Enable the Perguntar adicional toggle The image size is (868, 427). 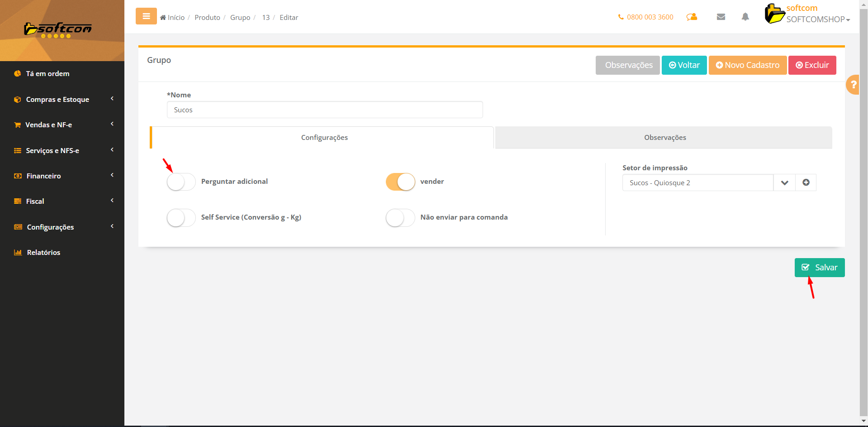pos(181,182)
